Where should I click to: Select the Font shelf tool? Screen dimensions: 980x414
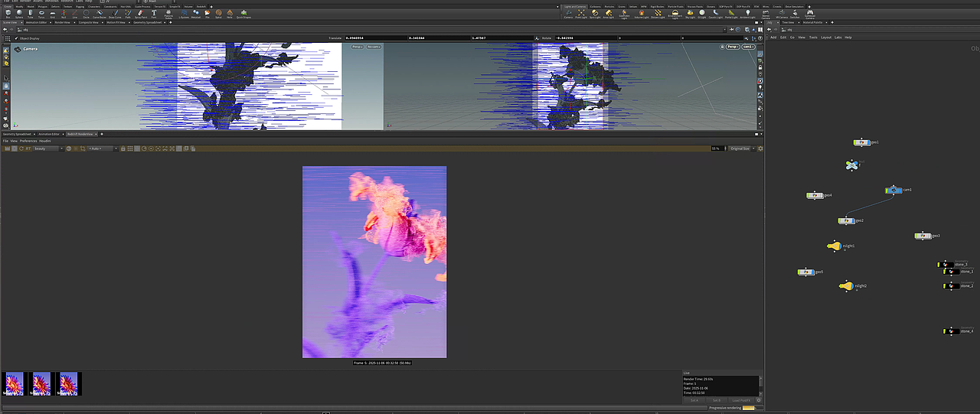pyautogui.click(x=154, y=14)
